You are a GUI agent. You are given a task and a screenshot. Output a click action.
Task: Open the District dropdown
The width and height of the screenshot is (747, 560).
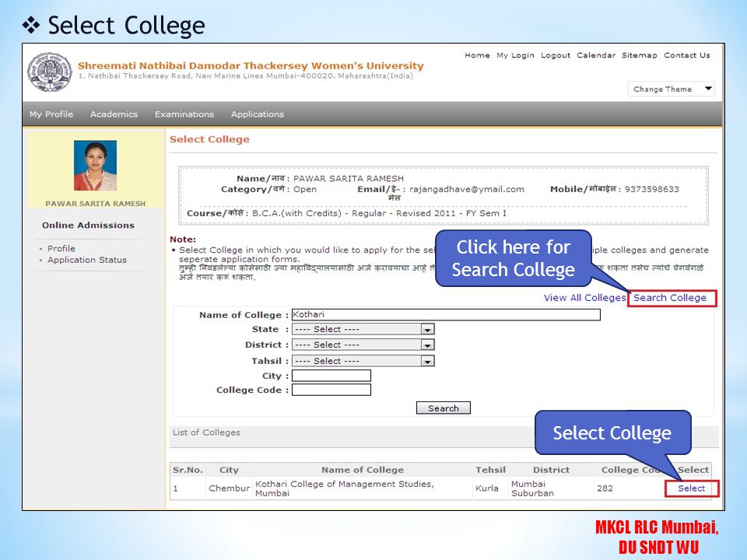click(x=363, y=345)
